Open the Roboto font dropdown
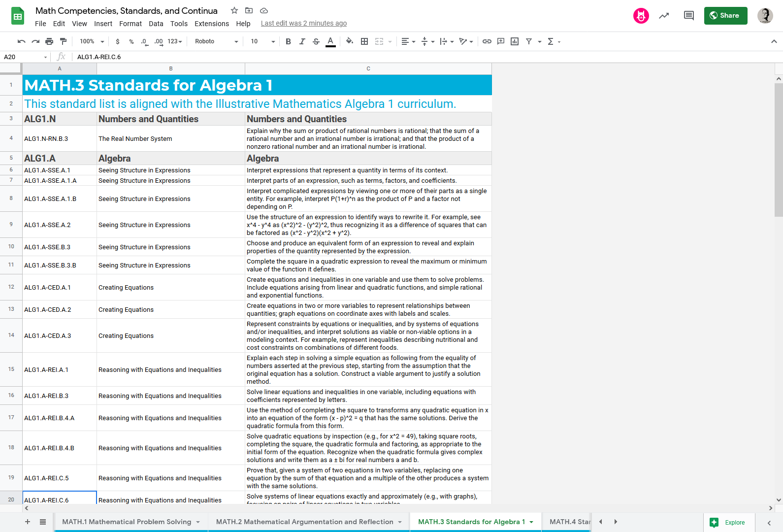 tap(216, 41)
